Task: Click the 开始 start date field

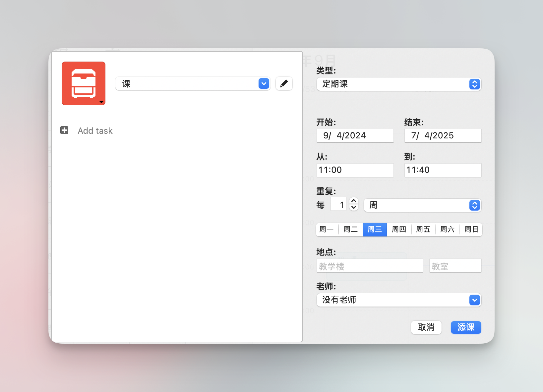Action: [x=355, y=136]
